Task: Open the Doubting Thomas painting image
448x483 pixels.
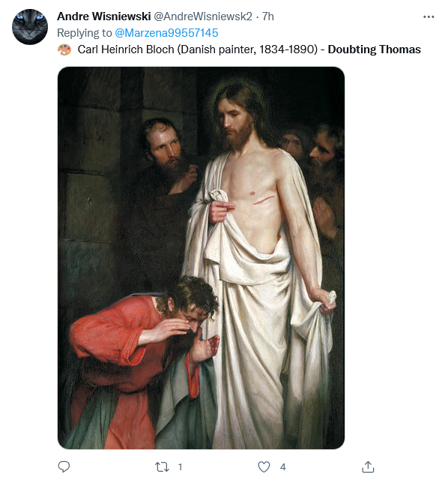Action: pyautogui.click(x=202, y=257)
